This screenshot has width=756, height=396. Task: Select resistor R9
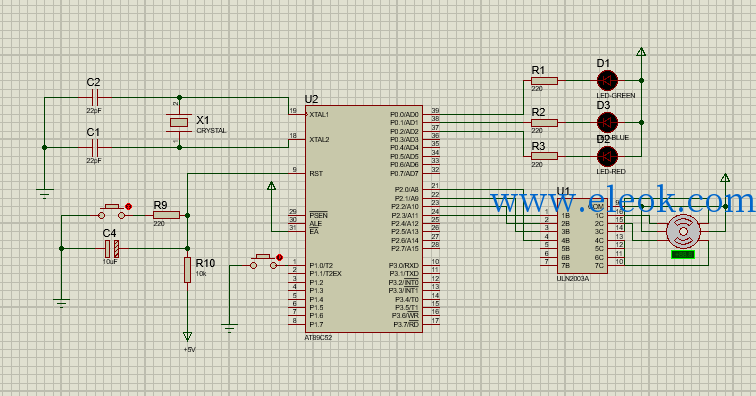point(166,215)
